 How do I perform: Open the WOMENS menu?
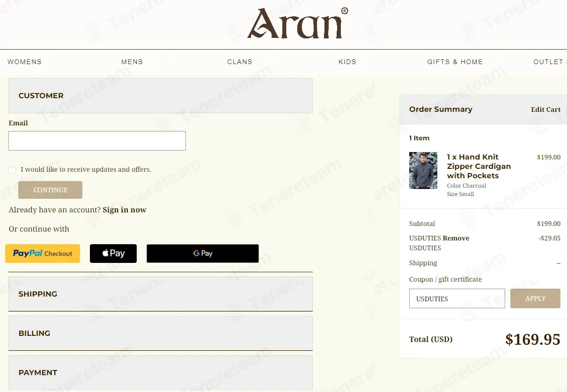pyautogui.click(x=24, y=62)
